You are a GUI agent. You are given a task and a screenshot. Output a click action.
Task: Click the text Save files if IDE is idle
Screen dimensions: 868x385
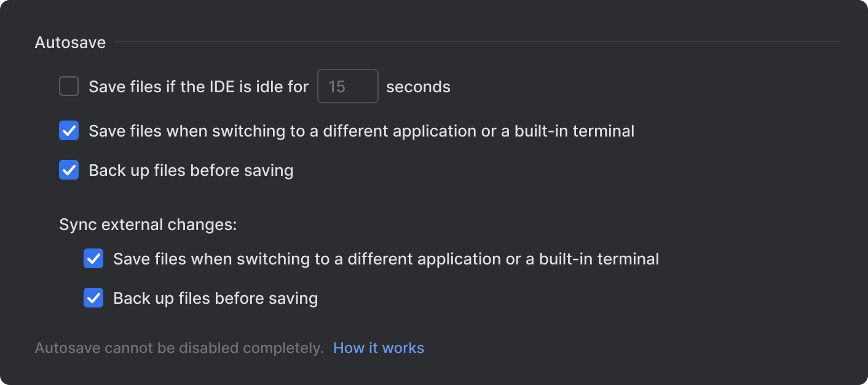coord(198,86)
